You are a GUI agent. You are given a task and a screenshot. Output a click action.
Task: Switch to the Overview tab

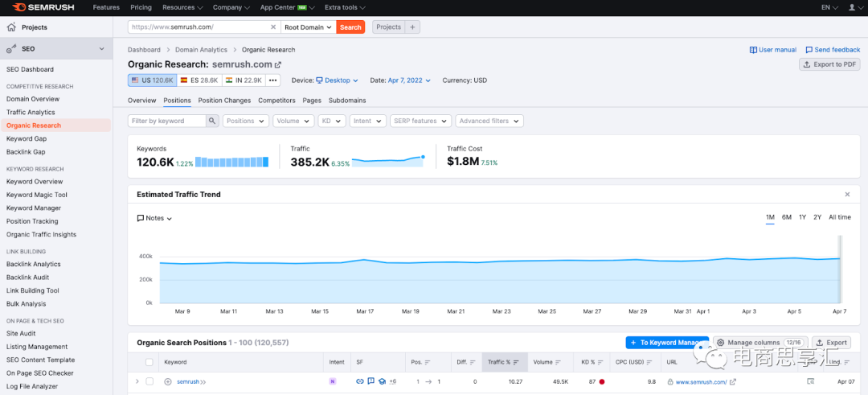pyautogui.click(x=141, y=101)
